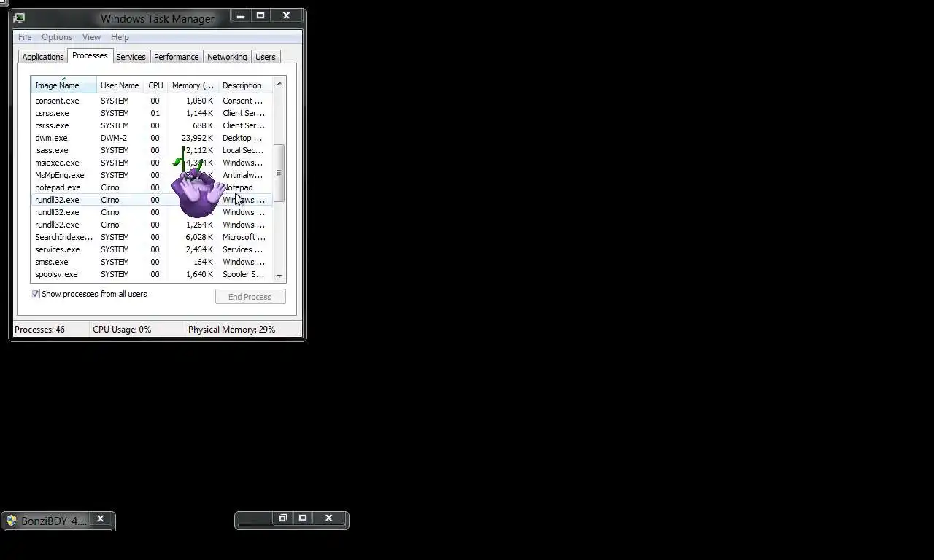This screenshot has width=934, height=560.
Task: Click the End Process button
Action: tap(250, 297)
